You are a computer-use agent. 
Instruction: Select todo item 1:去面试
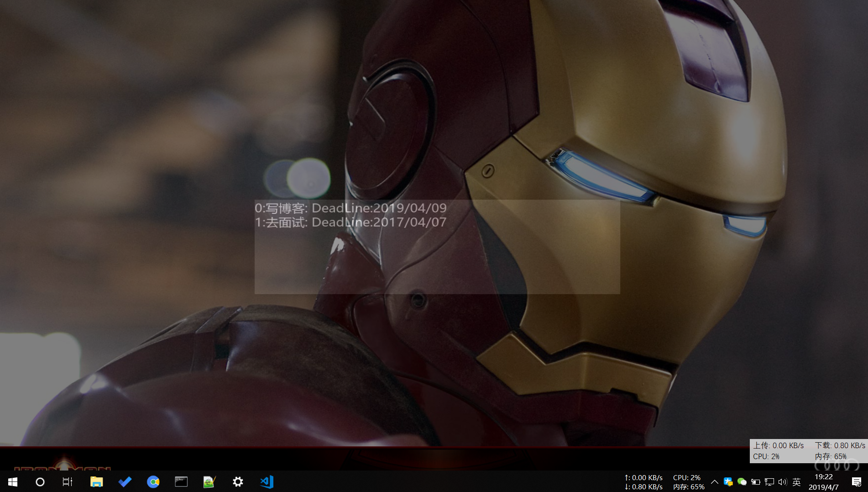[350, 222]
